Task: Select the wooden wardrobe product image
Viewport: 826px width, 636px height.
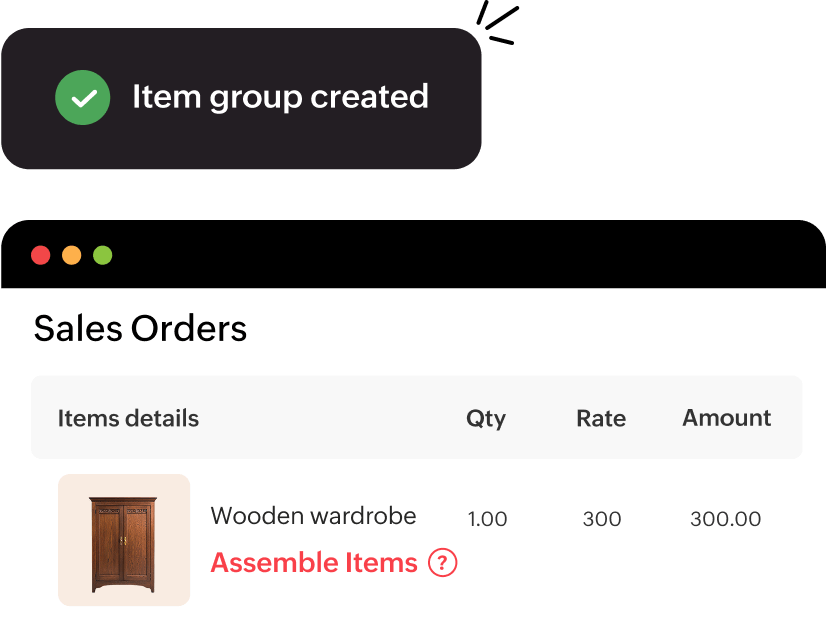Action: click(124, 540)
